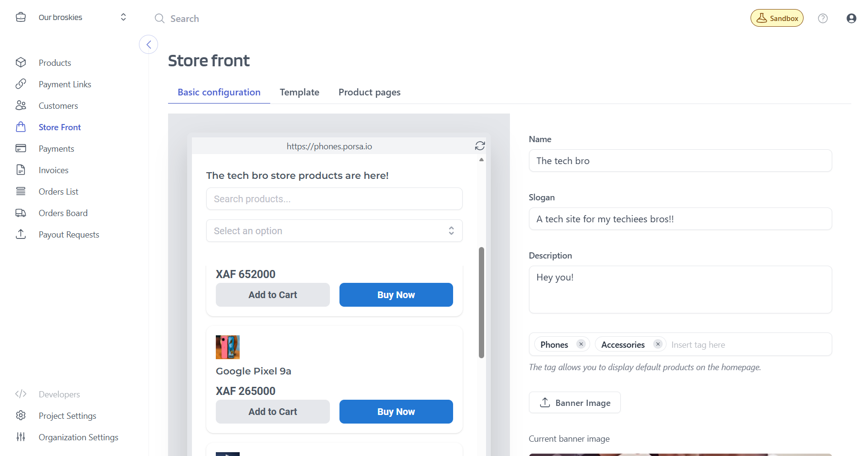The width and height of the screenshot is (868, 456).
Task: Open the Select an option product dropdown
Action: [334, 230]
